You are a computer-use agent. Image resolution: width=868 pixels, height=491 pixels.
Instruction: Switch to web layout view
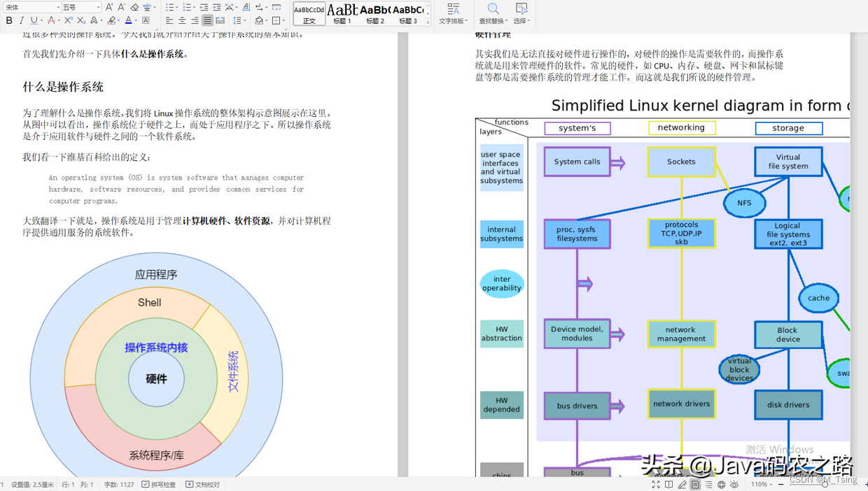721,484
